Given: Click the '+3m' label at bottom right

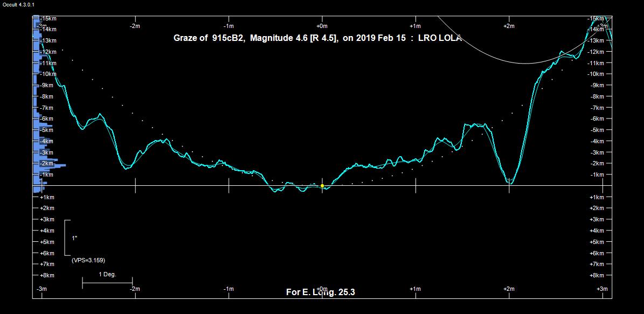Looking at the screenshot, I should 603,289.
